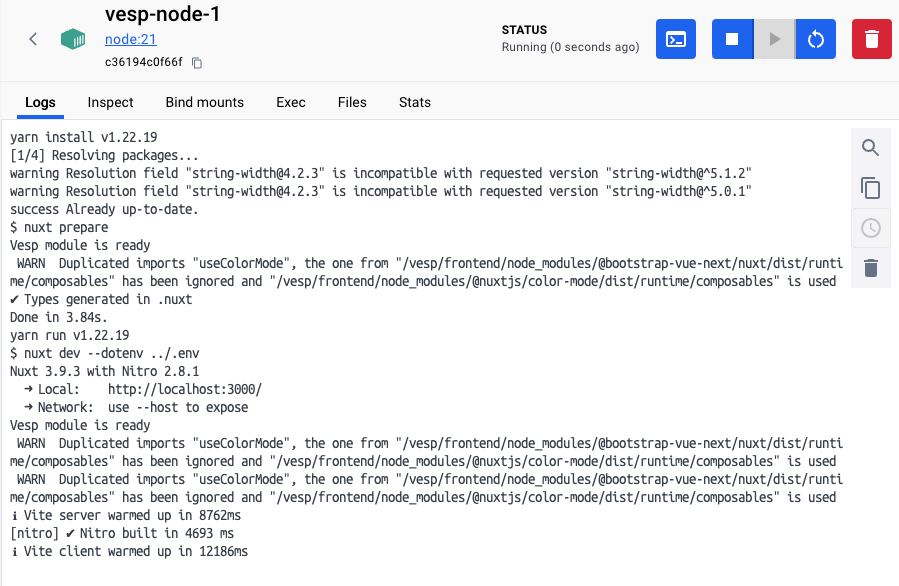Toggle log timestamps with the clock icon
This screenshot has width=899, height=586.
[x=871, y=228]
